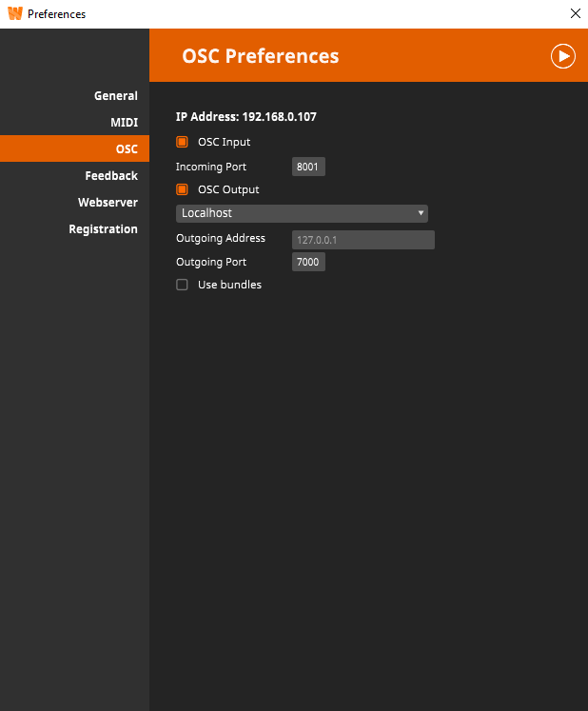Click the Preferences title in the title bar
The image size is (588, 711).
click(x=56, y=14)
